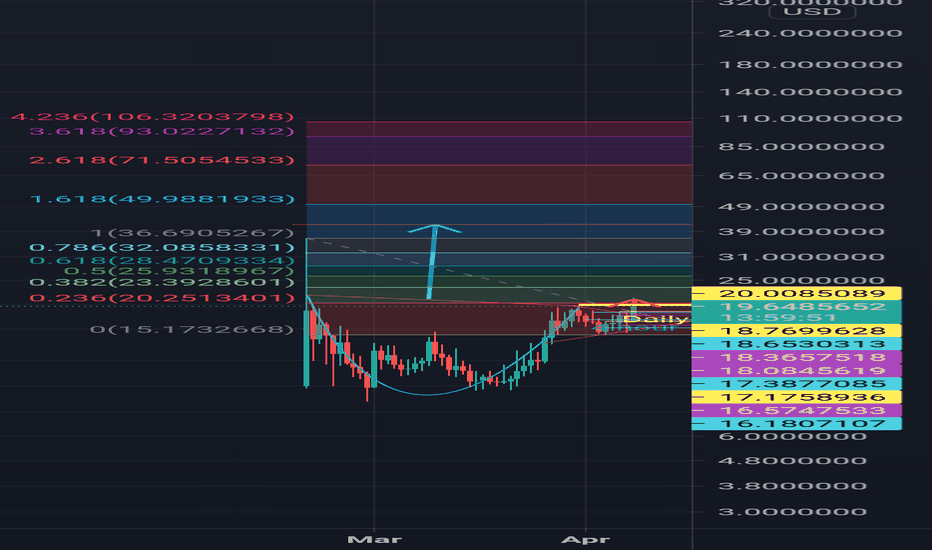Screen dimensions: 932x550
Task: Click the yellow 17.1758936 price tag
Action: tap(796, 397)
